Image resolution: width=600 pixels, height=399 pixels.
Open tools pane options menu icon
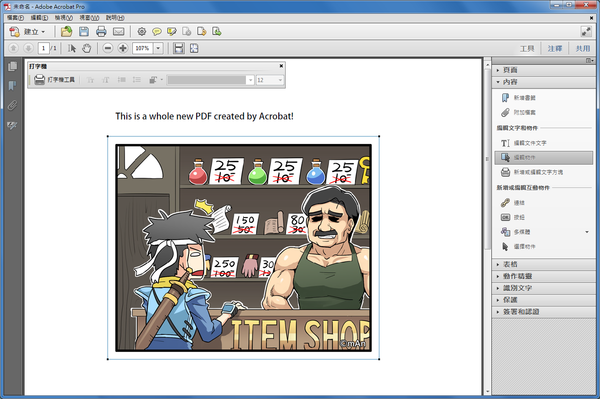point(590,60)
